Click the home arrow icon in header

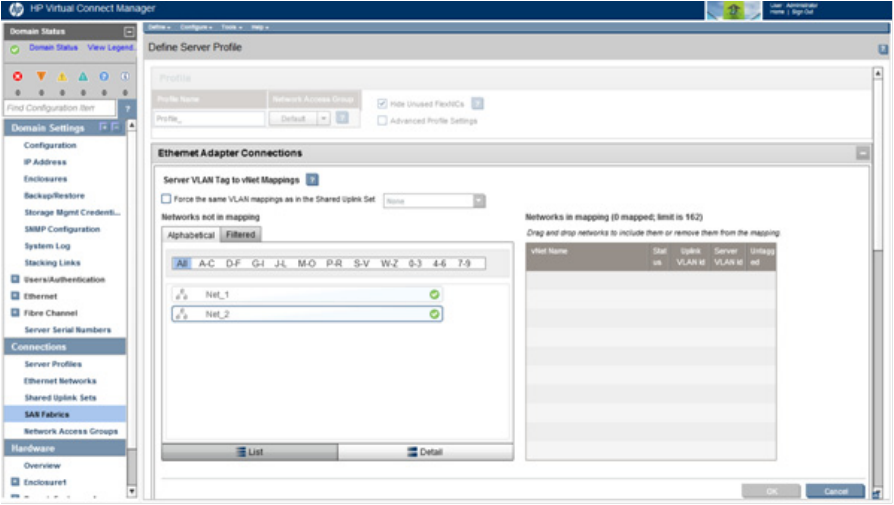pyautogui.click(x=733, y=10)
